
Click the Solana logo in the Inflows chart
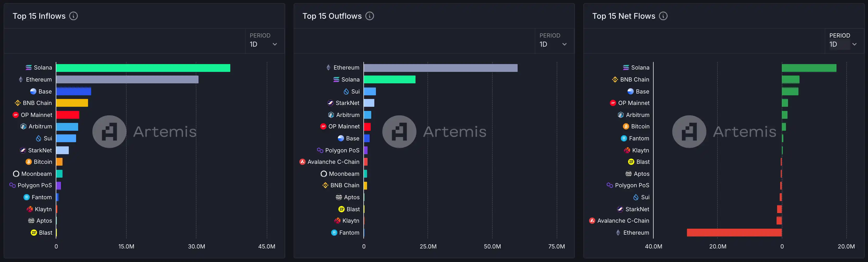[29, 68]
